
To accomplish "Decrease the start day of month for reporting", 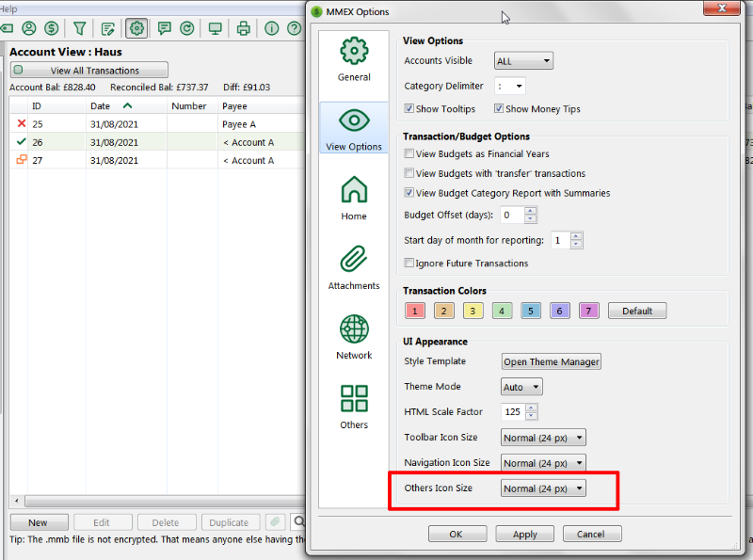I will click(x=576, y=244).
